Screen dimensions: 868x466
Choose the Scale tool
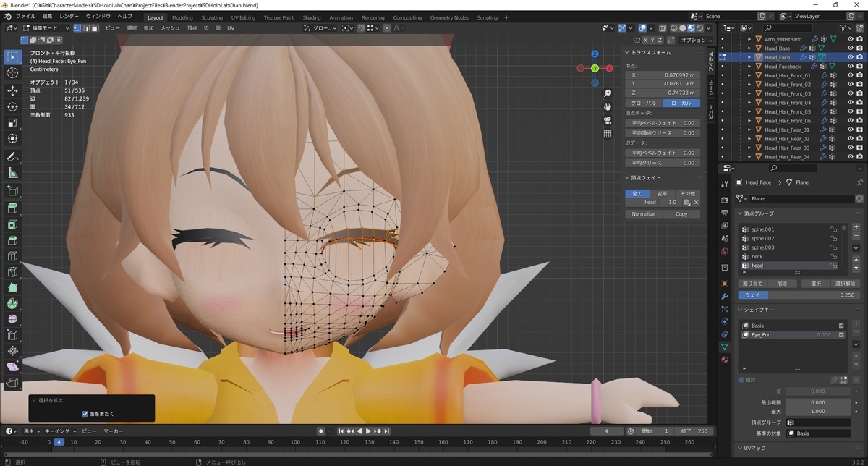12,122
